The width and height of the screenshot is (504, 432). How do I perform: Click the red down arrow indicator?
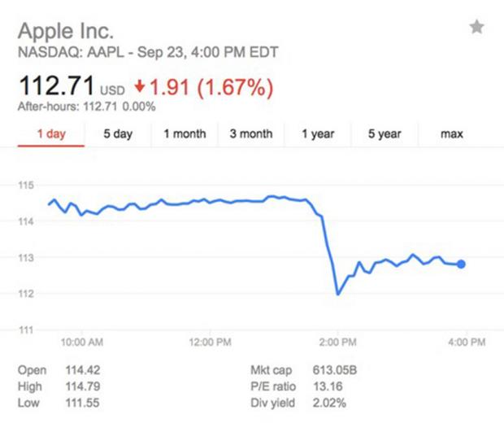click(140, 85)
